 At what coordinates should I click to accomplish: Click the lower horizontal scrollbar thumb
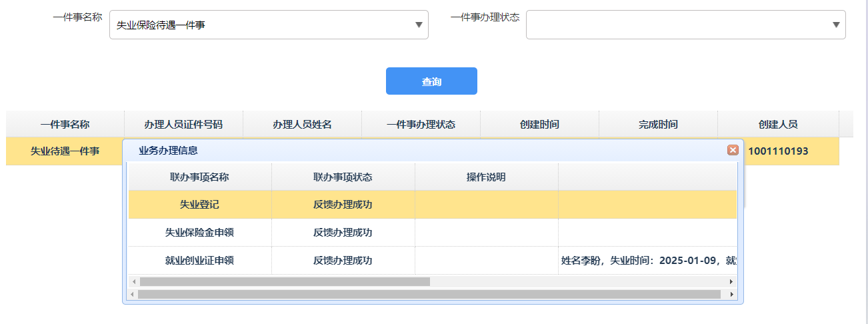[429, 294]
